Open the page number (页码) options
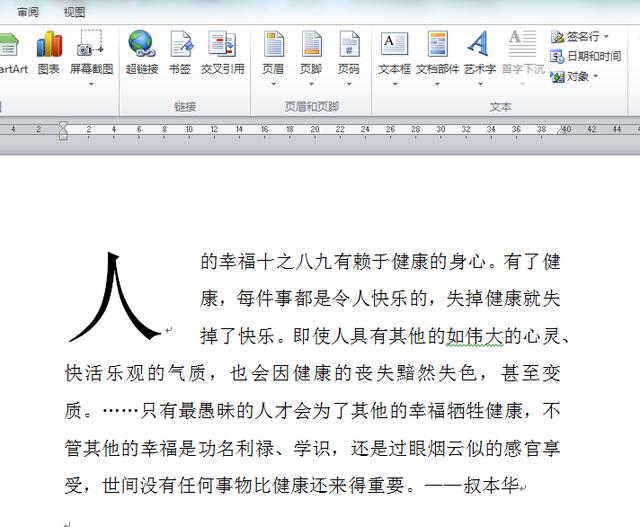Screen dimensions: 640x527 (x=349, y=57)
